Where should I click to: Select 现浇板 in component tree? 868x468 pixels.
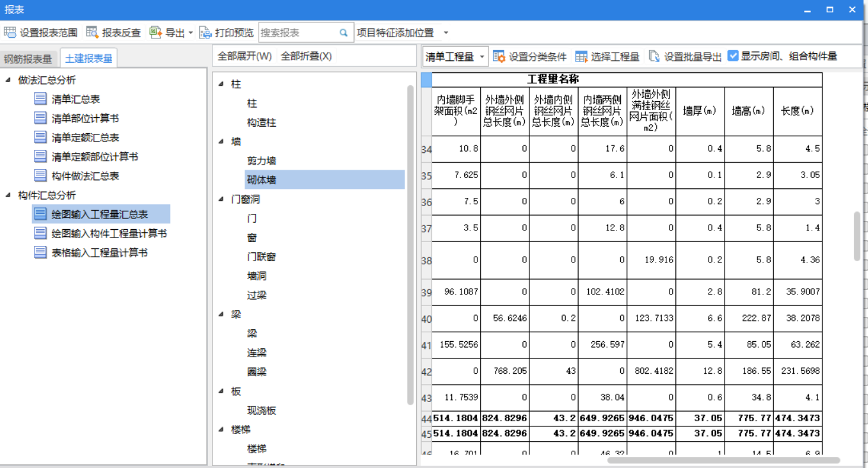coord(261,410)
